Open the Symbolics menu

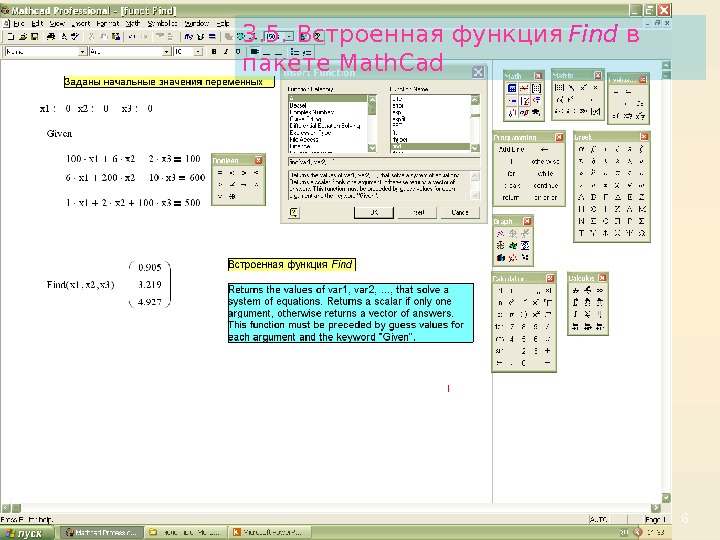[162, 23]
